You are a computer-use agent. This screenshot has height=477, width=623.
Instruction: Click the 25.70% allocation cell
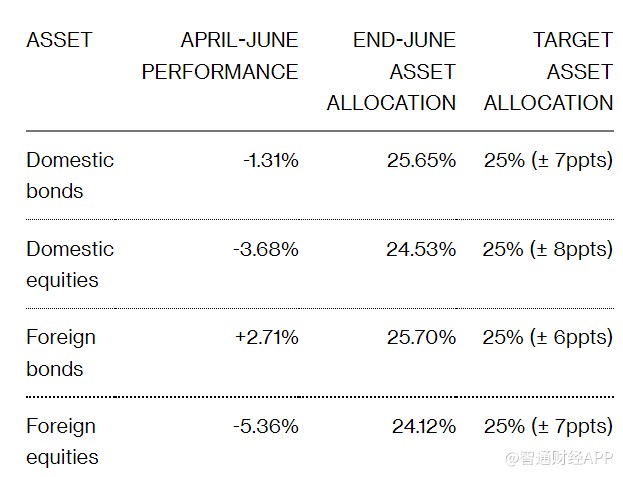tap(421, 337)
